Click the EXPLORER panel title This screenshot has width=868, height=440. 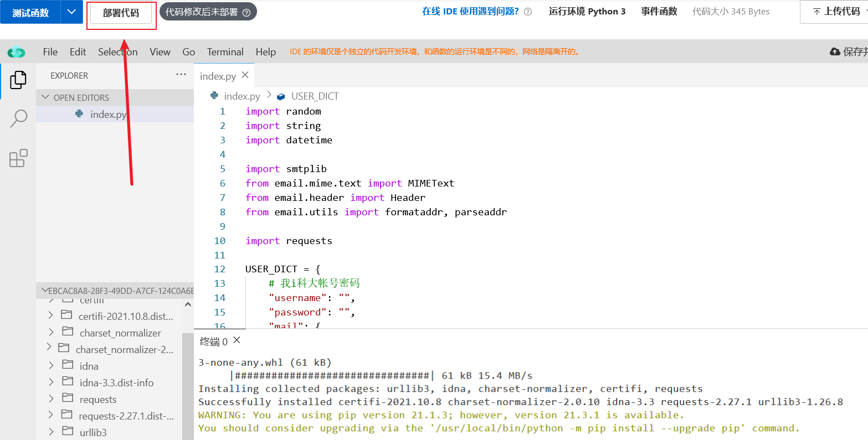(x=69, y=75)
